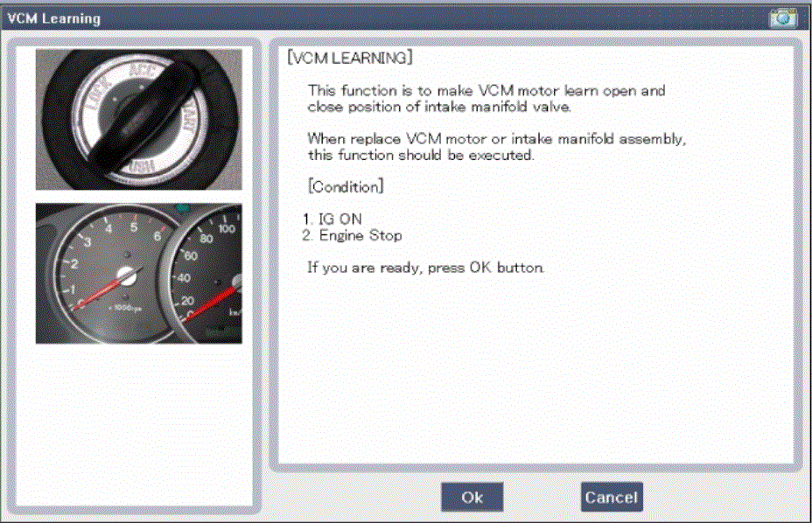812x523 pixels.
Task: Click the [VCM LEARNING] heading text
Action: point(350,58)
